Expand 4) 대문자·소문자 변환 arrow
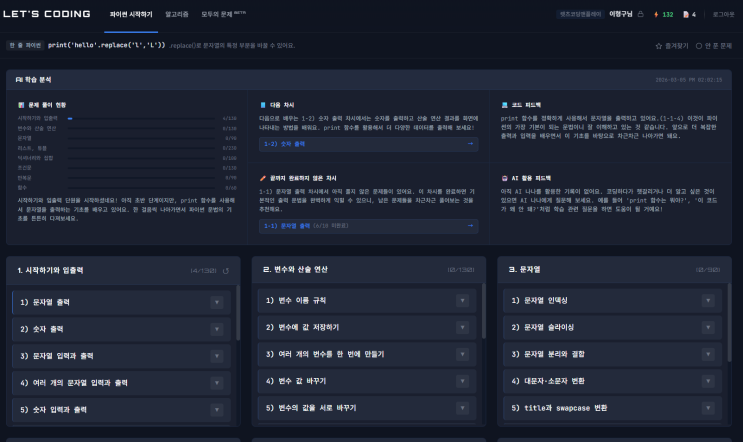 coord(708,381)
